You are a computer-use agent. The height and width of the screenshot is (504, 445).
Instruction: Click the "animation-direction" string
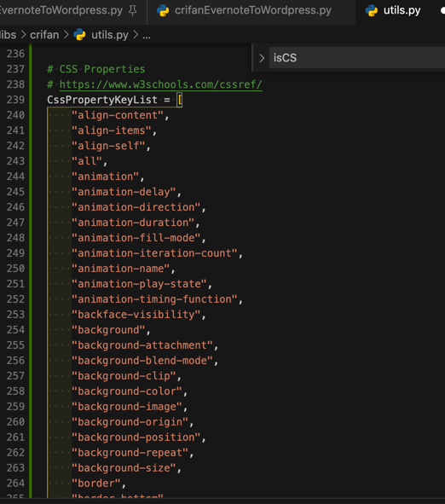[136, 207]
